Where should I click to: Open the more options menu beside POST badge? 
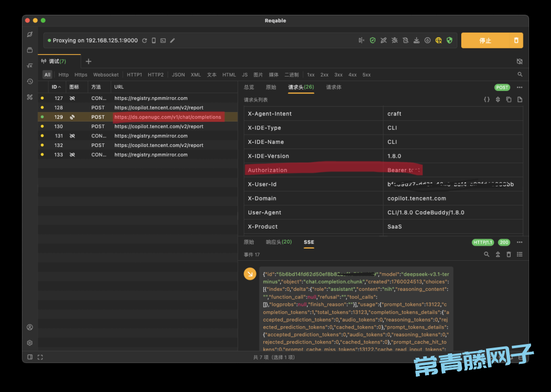point(519,87)
